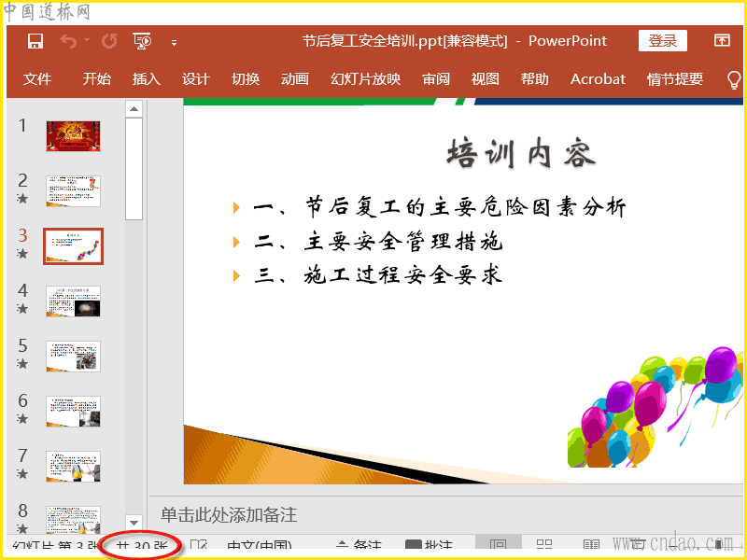This screenshot has height=560, width=747.
Task: Click the 培训内容 slide title
Action: (521, 153)
